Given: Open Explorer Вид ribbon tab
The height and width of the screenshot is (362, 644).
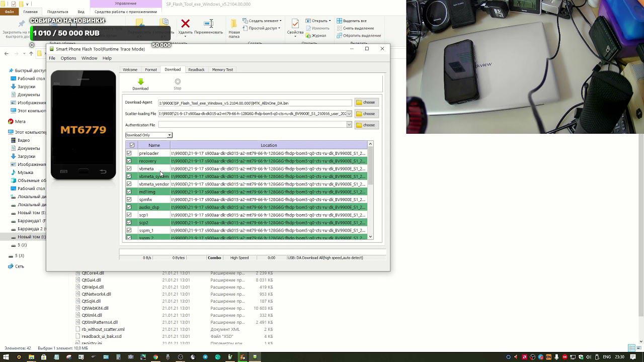Looking at the screenshot, I should click(x=81, y=12).
